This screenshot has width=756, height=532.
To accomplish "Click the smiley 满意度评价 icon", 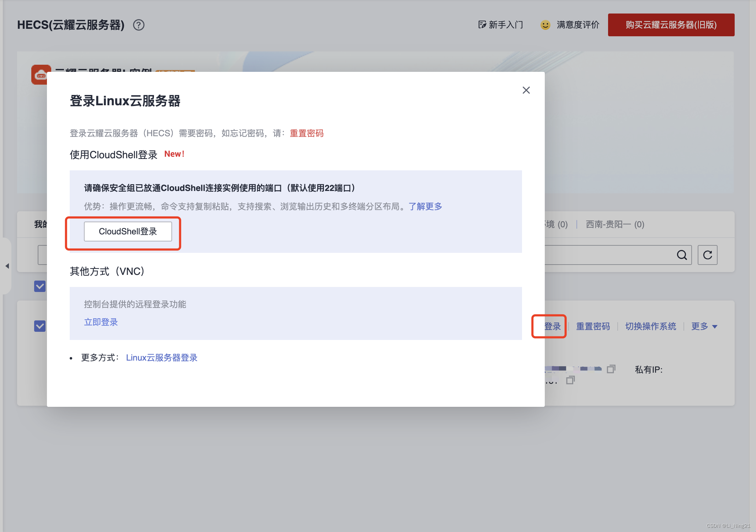I will coord(545,25).
